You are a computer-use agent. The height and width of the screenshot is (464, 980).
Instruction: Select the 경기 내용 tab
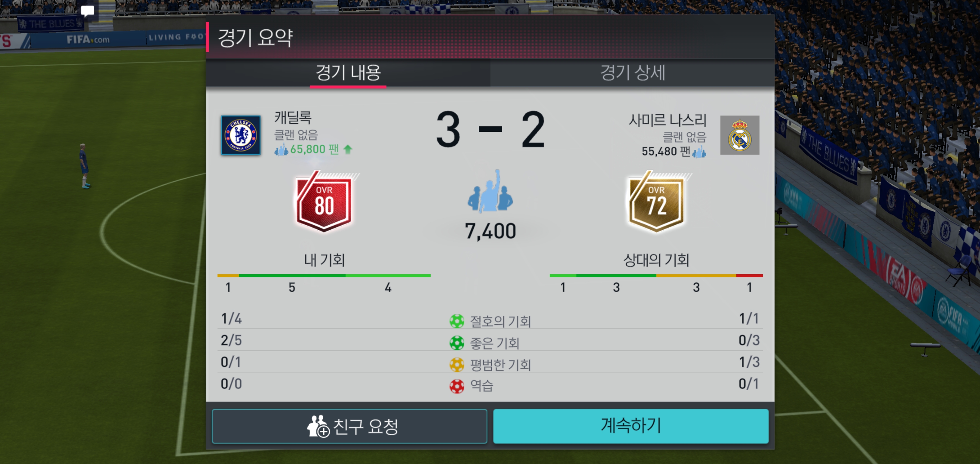348,72
